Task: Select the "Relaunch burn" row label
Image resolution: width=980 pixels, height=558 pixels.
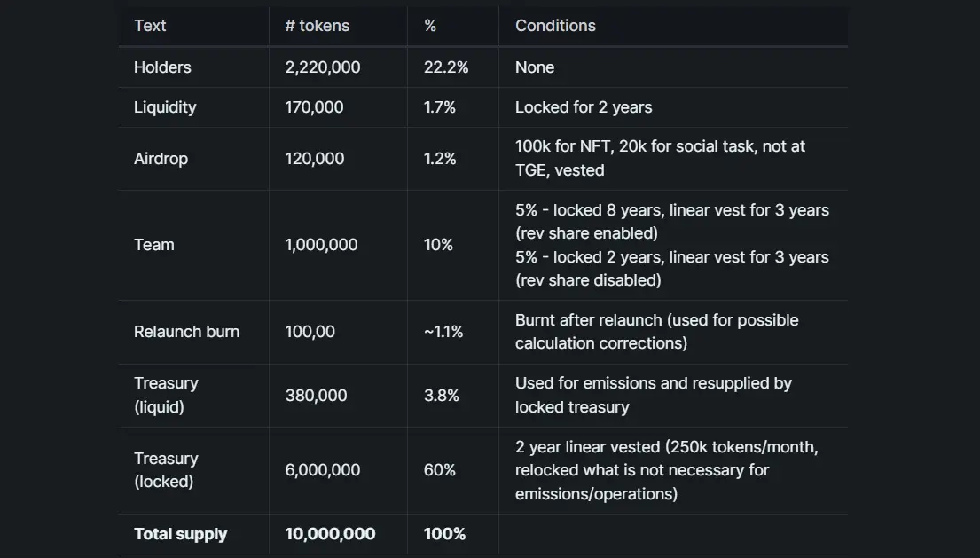Action: (186, 332)
